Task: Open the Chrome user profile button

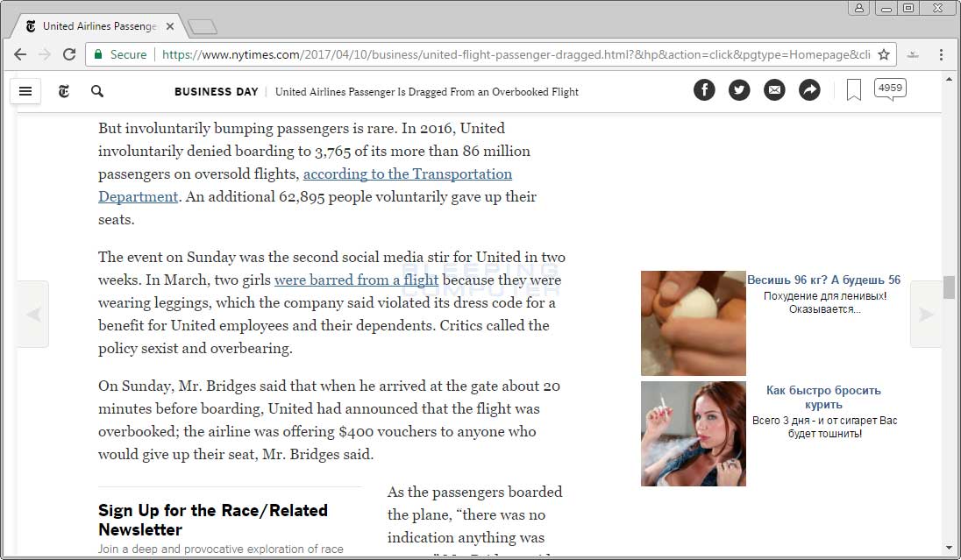Action: point(859,8)
